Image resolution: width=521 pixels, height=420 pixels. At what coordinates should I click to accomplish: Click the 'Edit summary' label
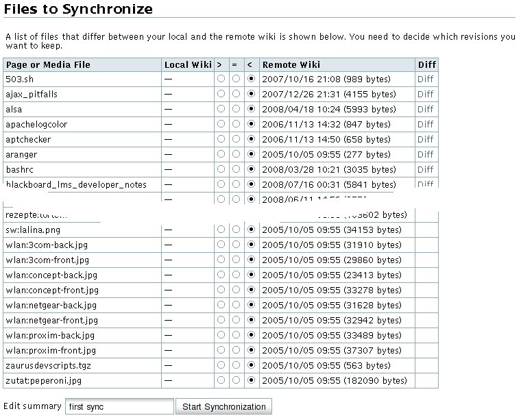point(32,406)
